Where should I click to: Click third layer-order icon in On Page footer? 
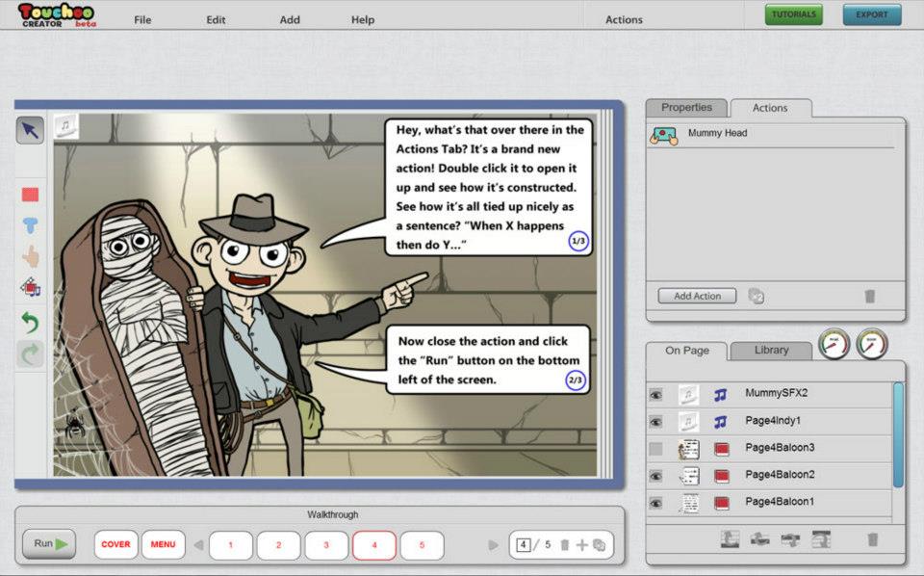click(x=790, y=538)
